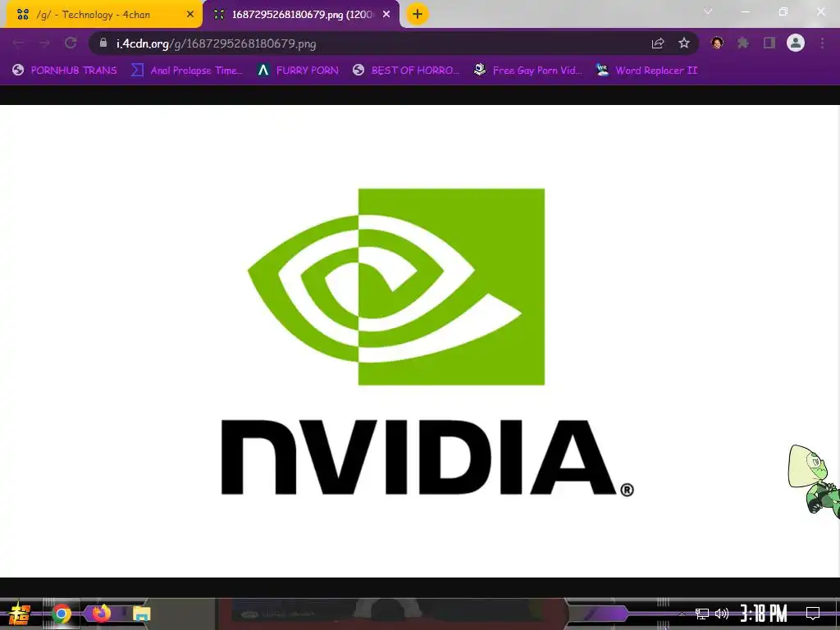Switch to the /g/ - Technology - 4chan tab
Viewport: 840px width, 630px height.
tap(104, 15)
